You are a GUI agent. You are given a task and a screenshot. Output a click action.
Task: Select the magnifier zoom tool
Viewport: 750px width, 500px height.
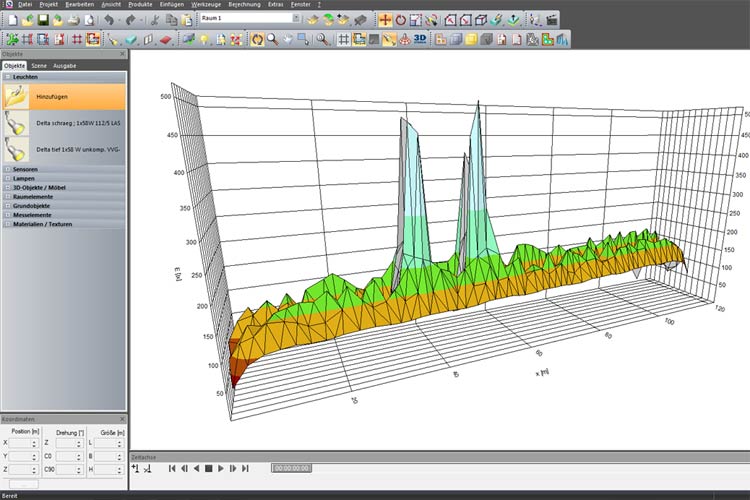click(x=273, y=39)
